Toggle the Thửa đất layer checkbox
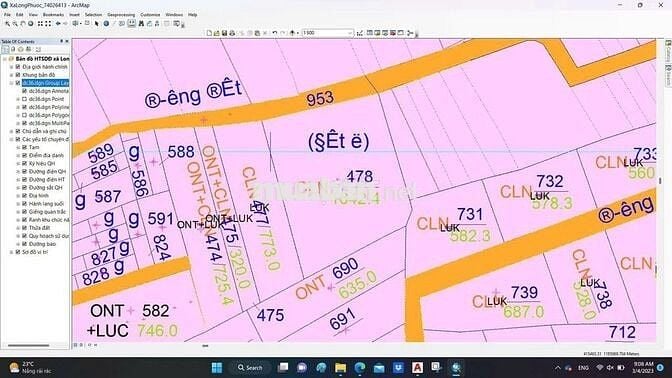The width and height of the screenshot is (672, 378). coord(24,228)
